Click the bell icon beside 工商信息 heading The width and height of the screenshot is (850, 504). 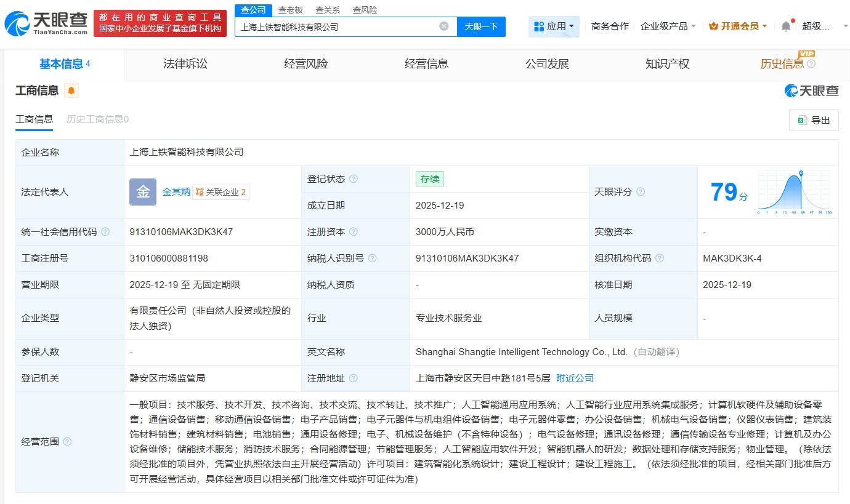pyautogui.click(x=71, y=90)
